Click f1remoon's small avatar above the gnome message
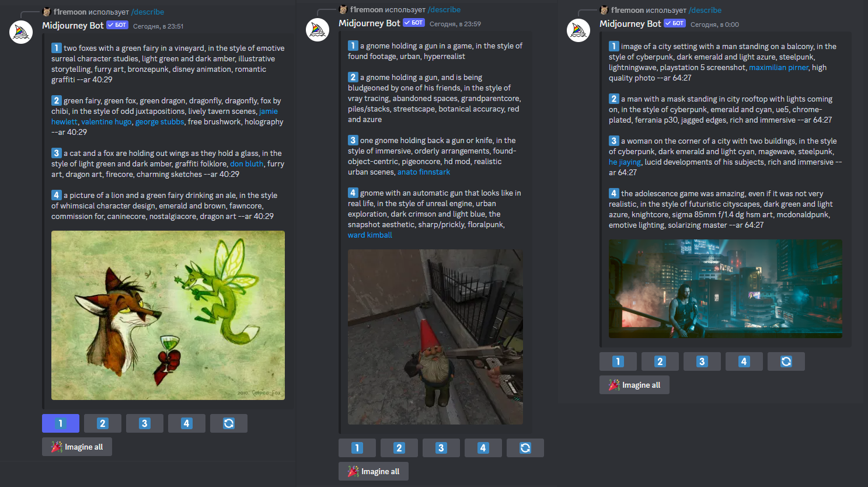This screenshot has height=487, width=868. click(x=343, y=9)
